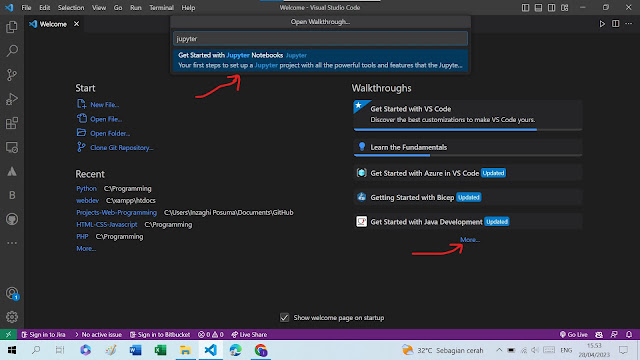Viewport: 640px width, 360px height.
Task: Open the Customize Layout icon
Action: (x=564, y=8)
